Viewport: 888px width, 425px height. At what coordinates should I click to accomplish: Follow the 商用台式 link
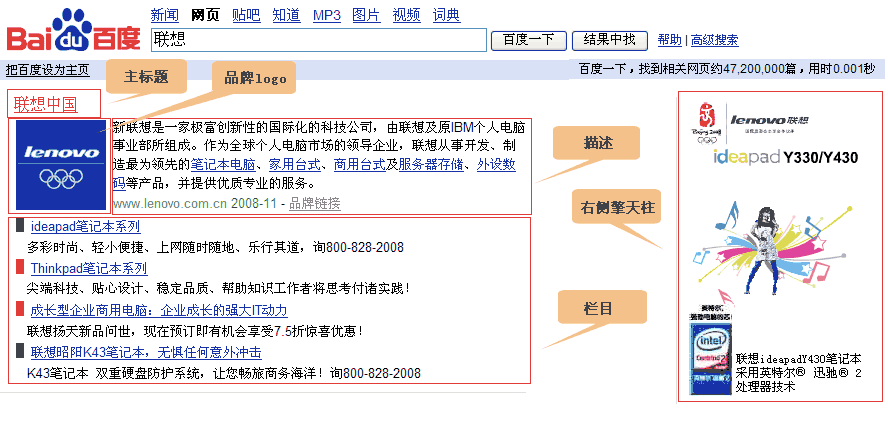click(360, 165)
